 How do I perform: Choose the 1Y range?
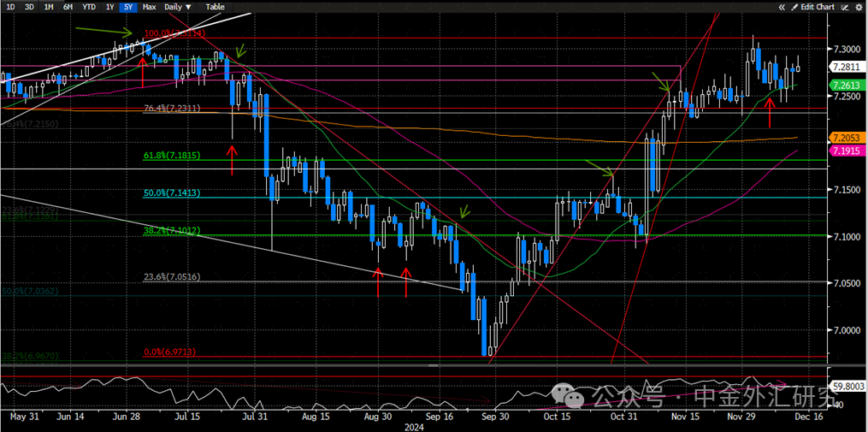click(x=109, y=7)
